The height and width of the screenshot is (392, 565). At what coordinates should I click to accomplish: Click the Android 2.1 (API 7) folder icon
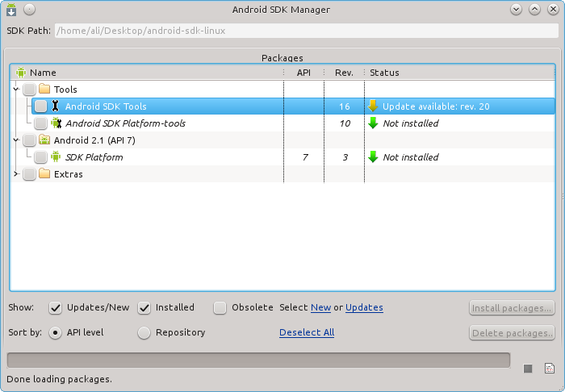coord(44,140)
